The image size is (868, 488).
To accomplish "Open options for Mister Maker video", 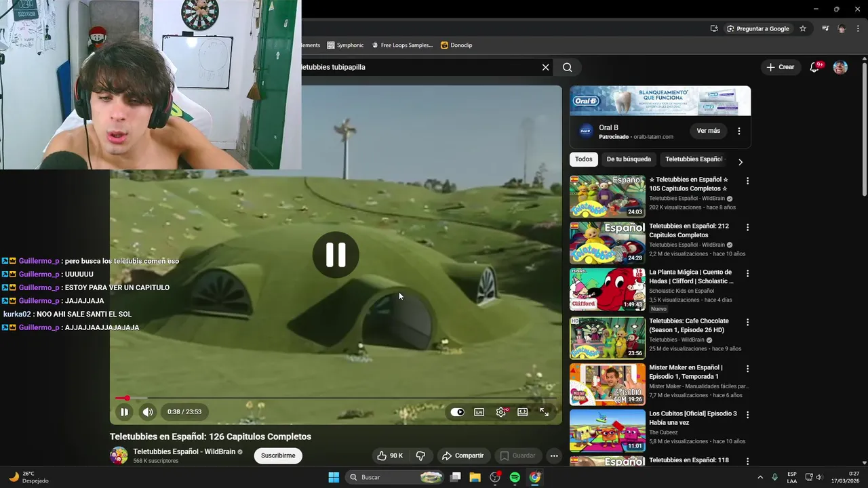I will pos(748,369).
